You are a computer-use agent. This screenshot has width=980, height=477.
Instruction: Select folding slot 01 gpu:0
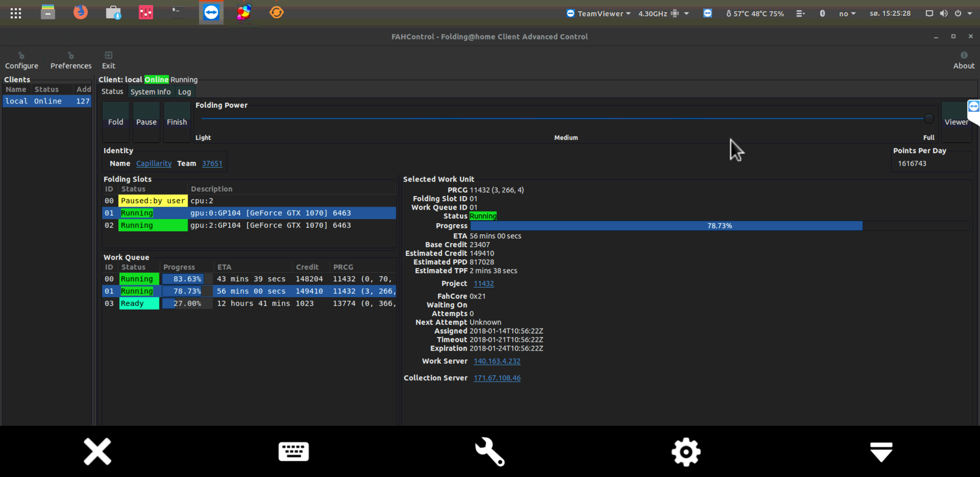tap(249, 213)
